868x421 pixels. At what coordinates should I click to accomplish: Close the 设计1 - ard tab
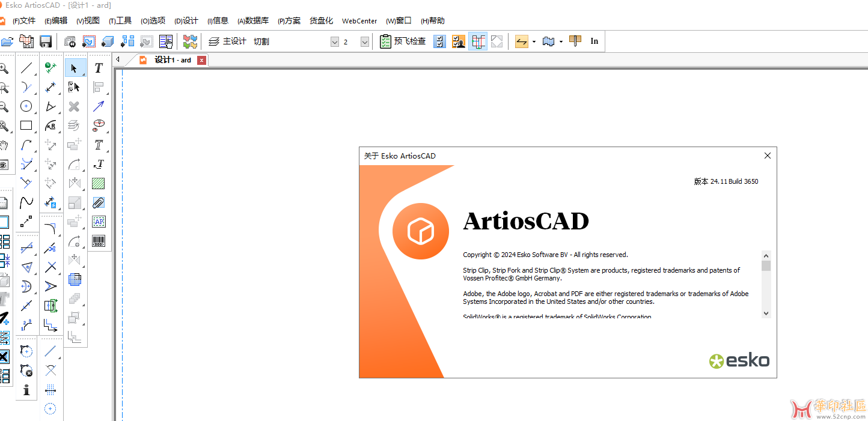201,60
